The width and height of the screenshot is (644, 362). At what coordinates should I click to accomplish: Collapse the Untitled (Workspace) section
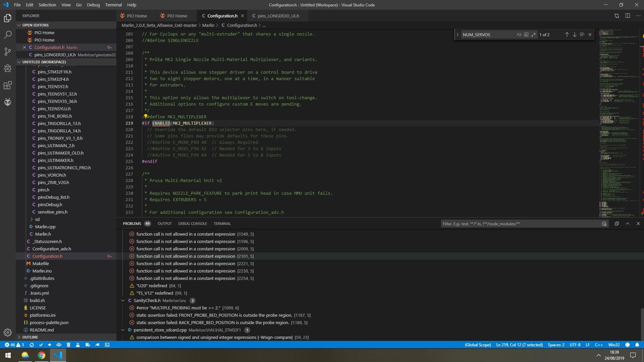coord(66,62)
